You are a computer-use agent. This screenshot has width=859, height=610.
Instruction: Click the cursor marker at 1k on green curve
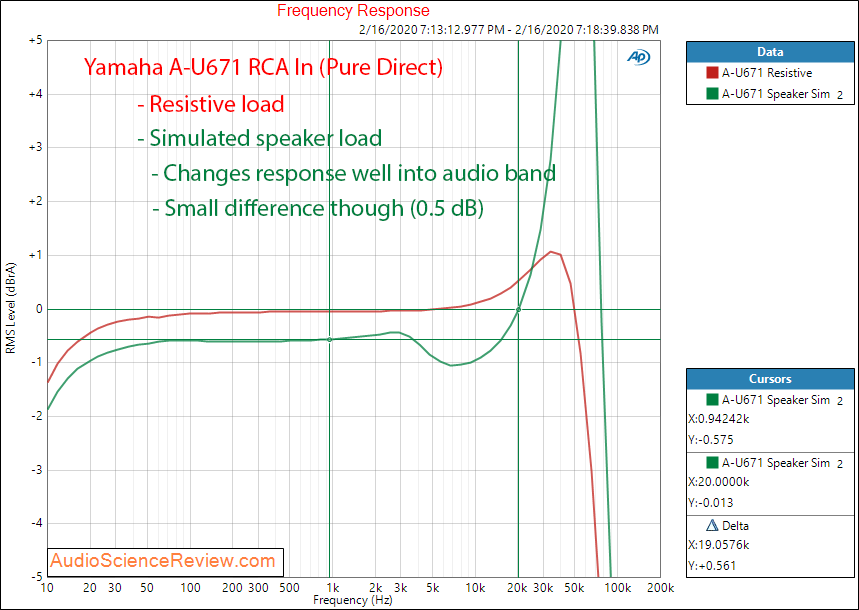[329, 340]
